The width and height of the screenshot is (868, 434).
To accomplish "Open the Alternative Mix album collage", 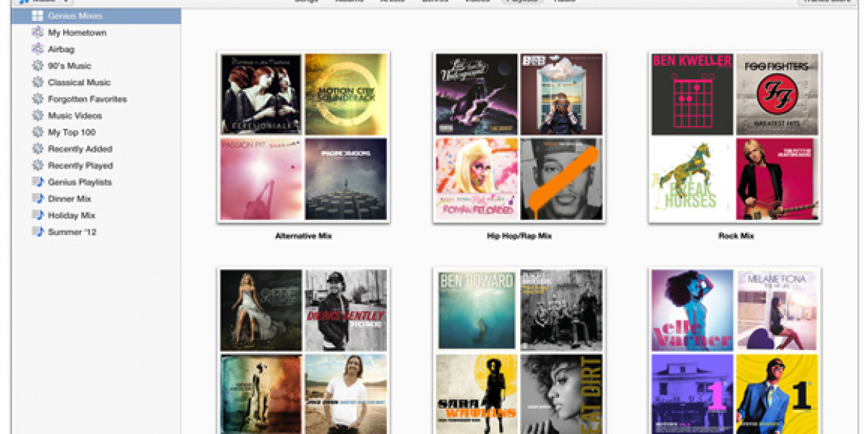I will coord(304,137).
